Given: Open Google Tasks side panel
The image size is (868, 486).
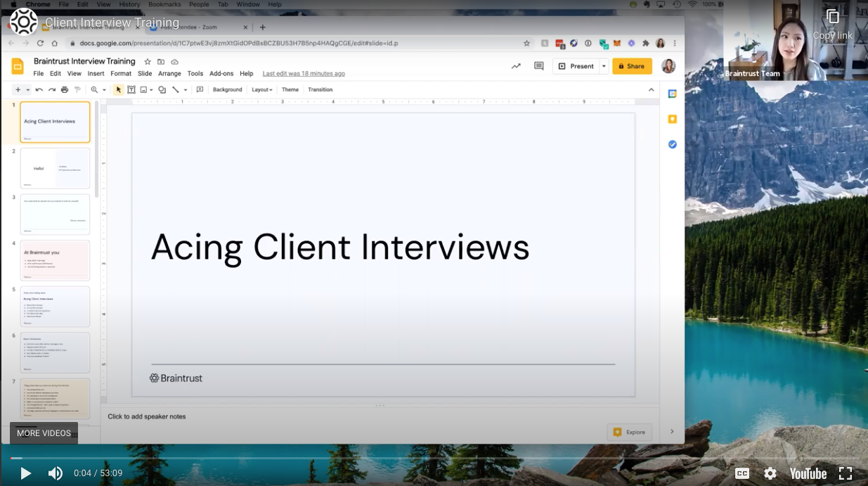Looking at the screenshot, I should [672, 144].
